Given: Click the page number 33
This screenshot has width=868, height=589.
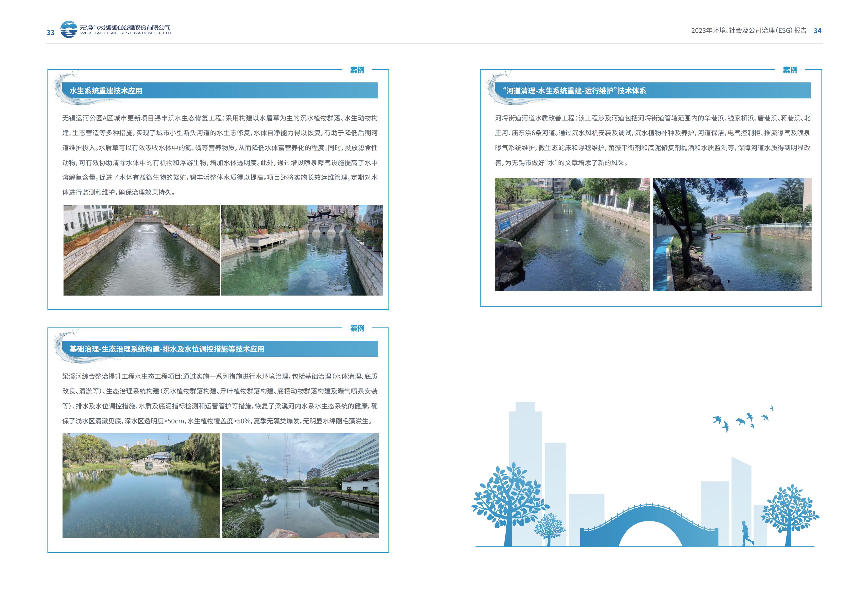Looking at the screenshot, I should (50, 33).
